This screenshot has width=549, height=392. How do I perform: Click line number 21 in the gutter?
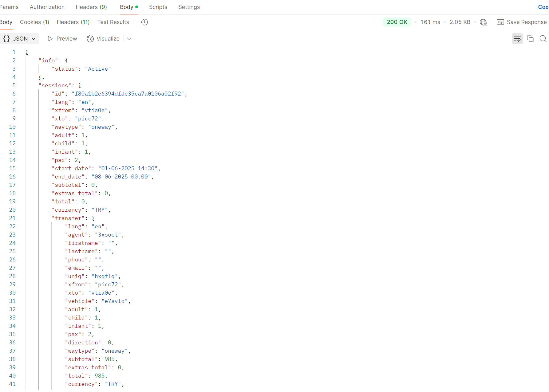tap(12, 218)
